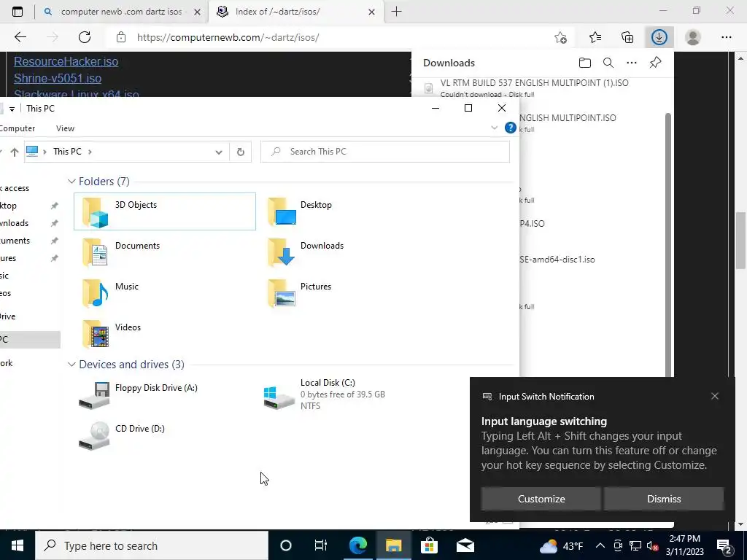Add this page to favorites

click(561, 37)
